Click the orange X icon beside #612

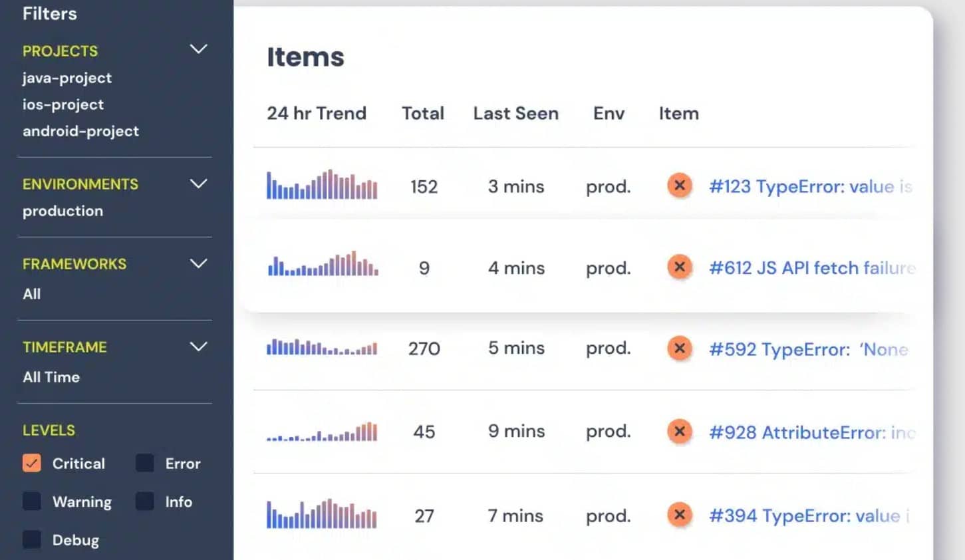pos(679,267)
